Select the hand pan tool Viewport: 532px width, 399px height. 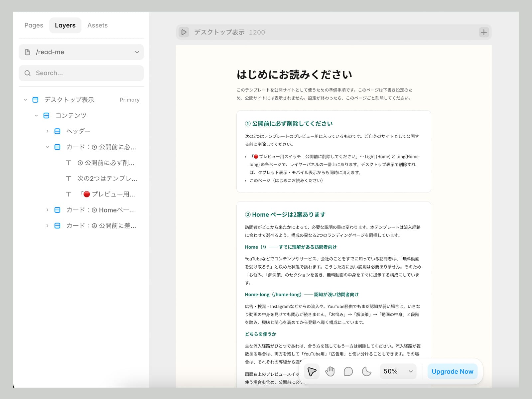click(330, 371)
